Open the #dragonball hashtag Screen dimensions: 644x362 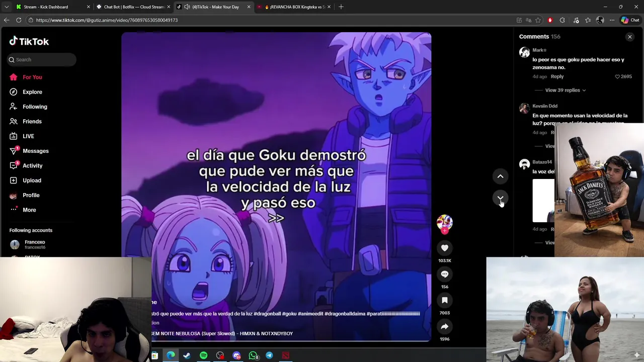(267, 314)
